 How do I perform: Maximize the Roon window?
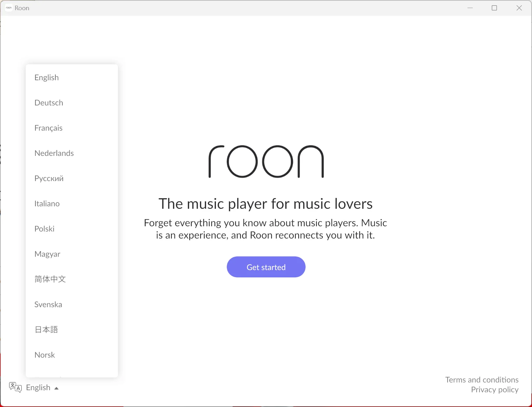[494, 8]
